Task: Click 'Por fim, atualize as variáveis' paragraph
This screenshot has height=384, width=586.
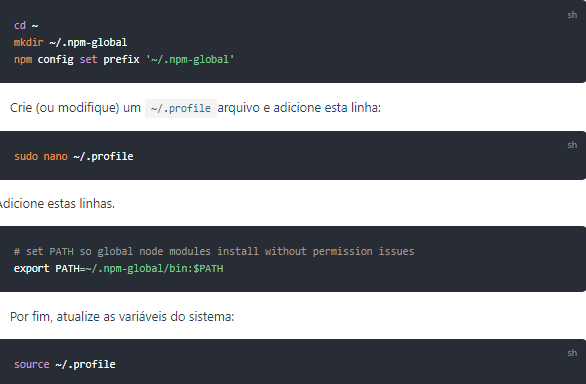Action: (122, 317)
